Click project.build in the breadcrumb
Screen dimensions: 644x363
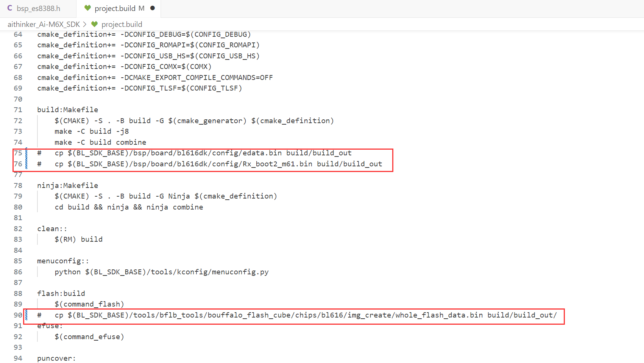[x=122, y=24]
